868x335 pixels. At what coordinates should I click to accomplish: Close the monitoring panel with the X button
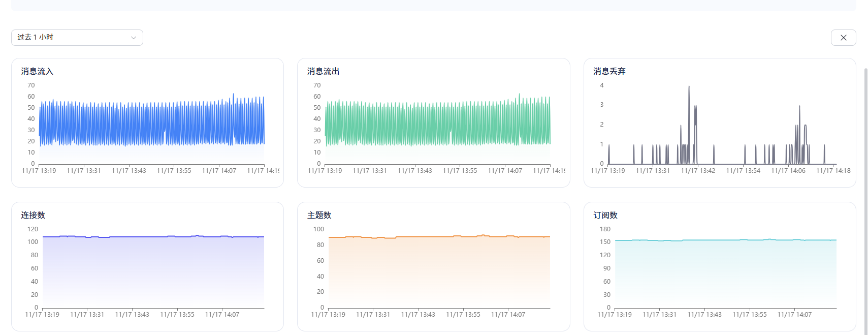click(843, 38)
